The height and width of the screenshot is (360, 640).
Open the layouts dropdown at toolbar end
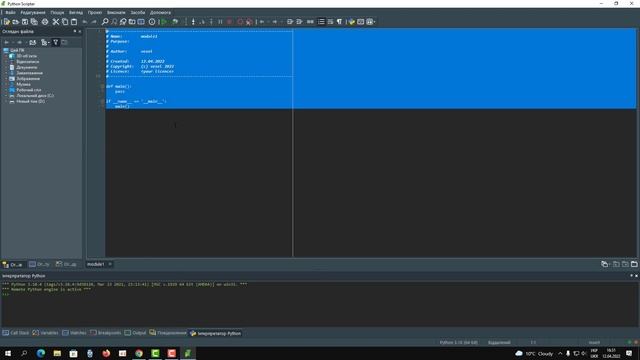(x=371, y=22)
